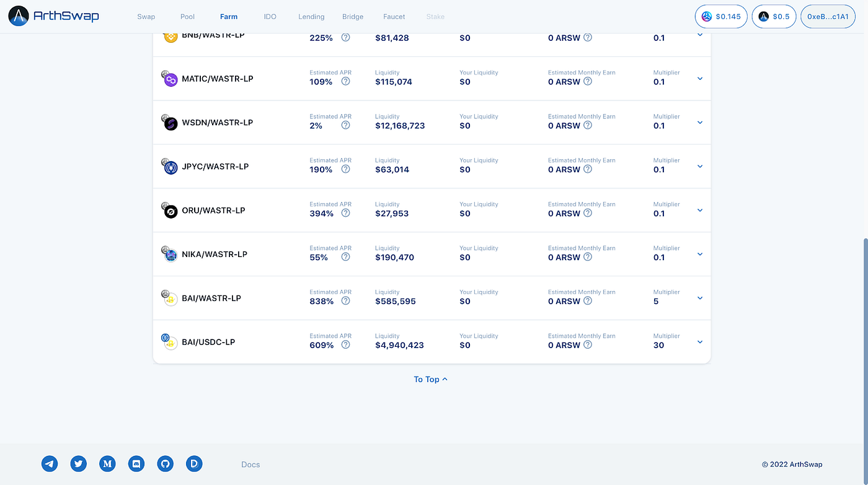Click the NIKA/WASTR-LP token pair icon
Viewport: 868px width, 485px height.
click(169, 255)
